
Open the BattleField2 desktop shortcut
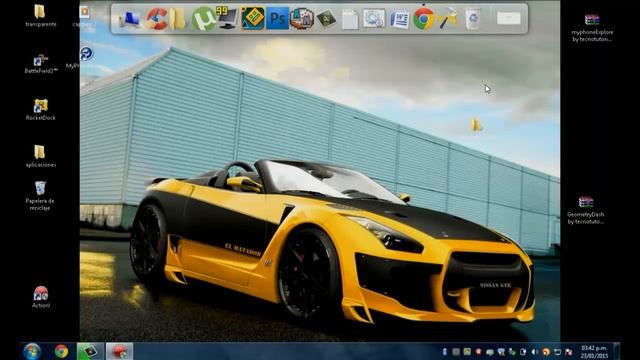(41, 64)
